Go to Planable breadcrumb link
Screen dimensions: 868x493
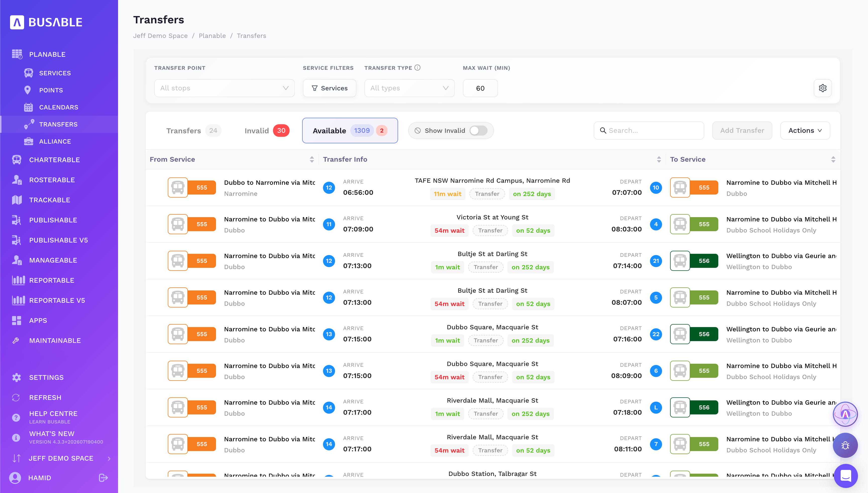tap(212, 36)
